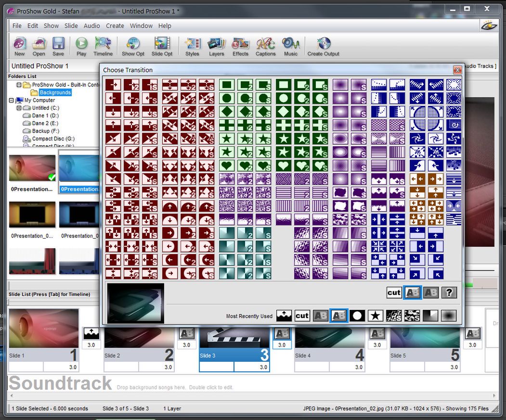Viewport: 506px width, 420px height.
Task: Open the Effects toolbar icon
Action: (240, 47)
